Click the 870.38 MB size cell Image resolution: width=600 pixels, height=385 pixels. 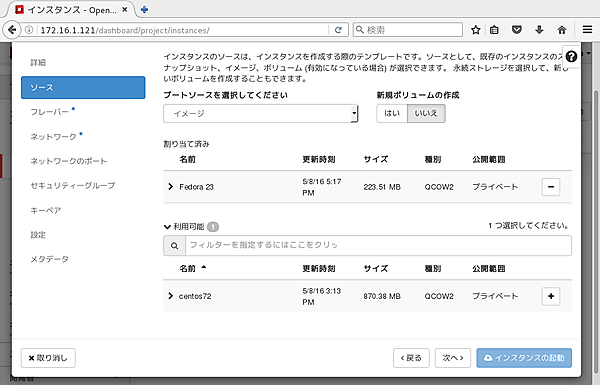(382, 296)
